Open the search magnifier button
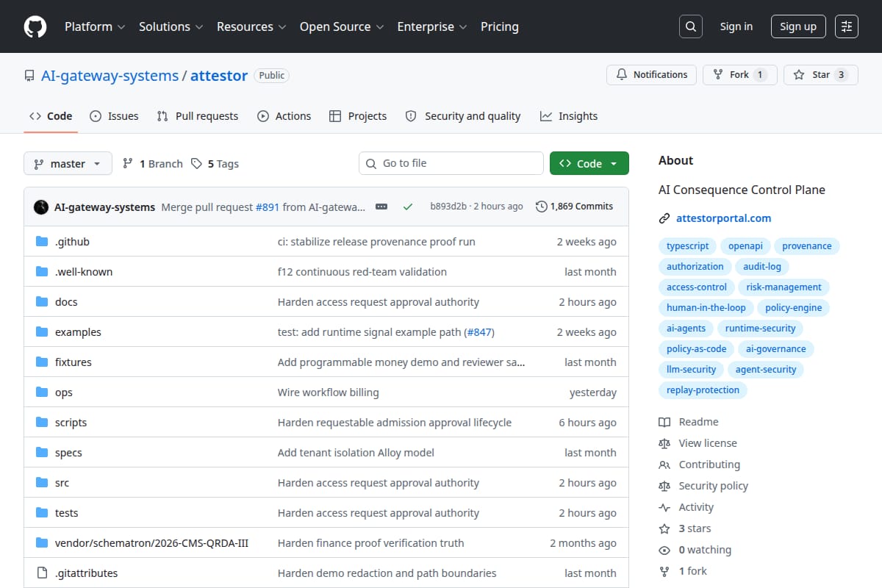This screenshot has width=882, height=588. click(x=690, y=26)
